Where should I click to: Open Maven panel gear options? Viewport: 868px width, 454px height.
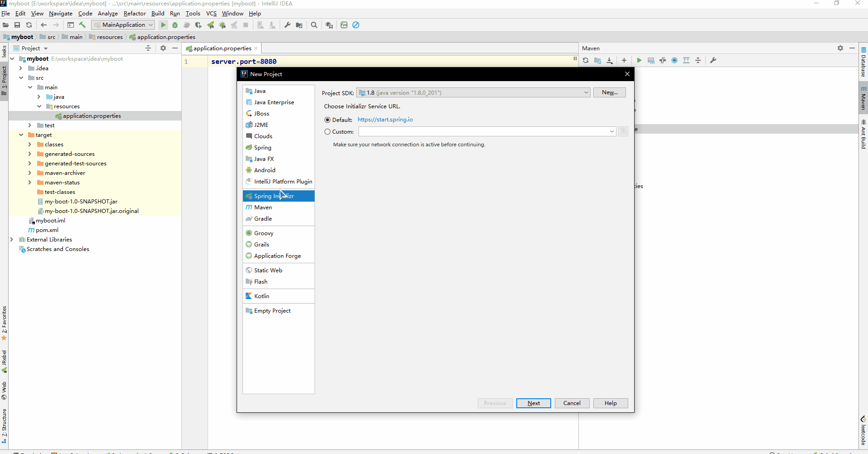[x=840, y=48]
